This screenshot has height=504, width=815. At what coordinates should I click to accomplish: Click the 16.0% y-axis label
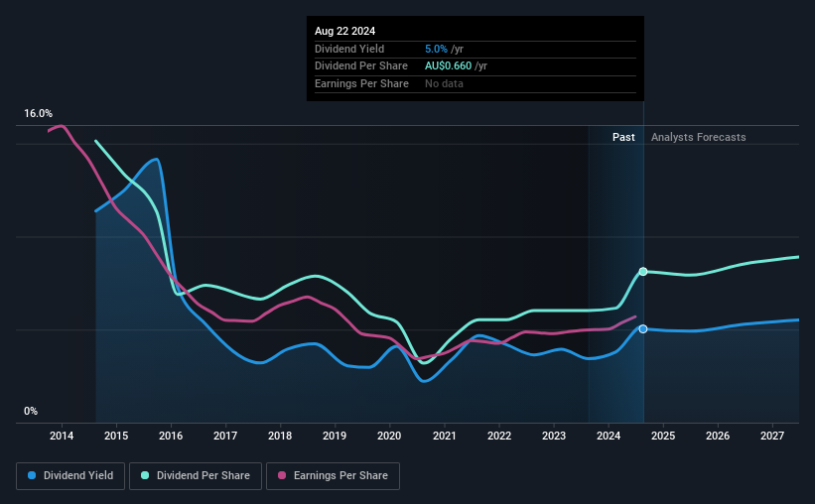[38, 113]
